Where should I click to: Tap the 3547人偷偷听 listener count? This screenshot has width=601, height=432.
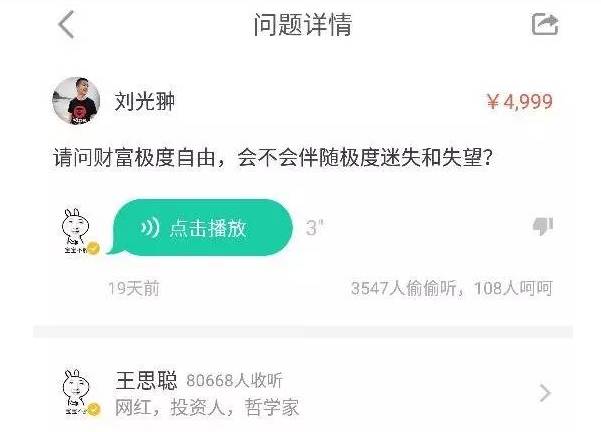click(x=404, y=288)
